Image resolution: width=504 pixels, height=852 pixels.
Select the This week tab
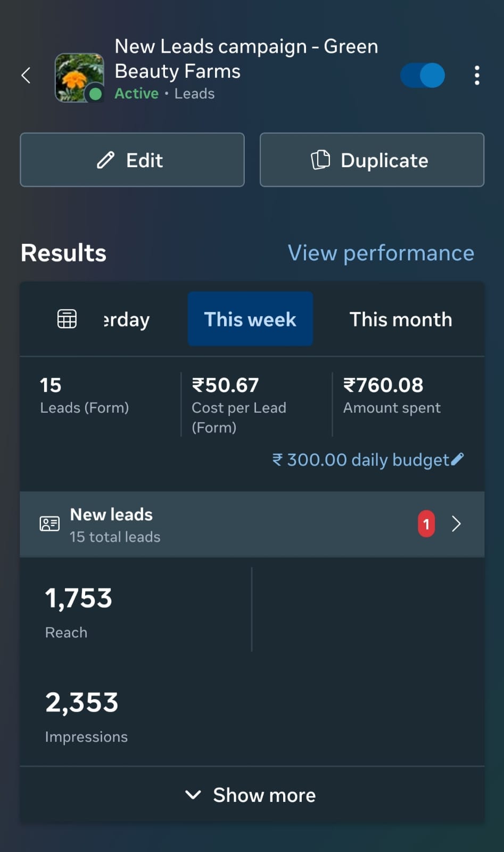coord(250,319)
